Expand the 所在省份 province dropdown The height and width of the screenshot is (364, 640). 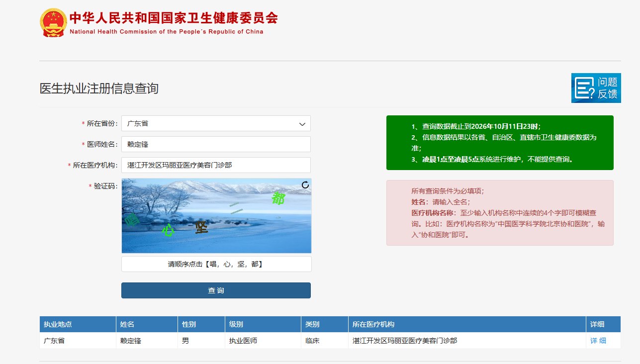point(216,123)
